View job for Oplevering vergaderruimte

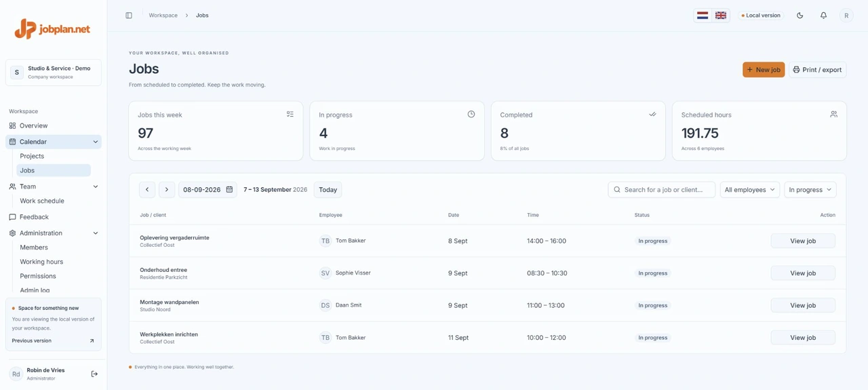pos(803,241)
